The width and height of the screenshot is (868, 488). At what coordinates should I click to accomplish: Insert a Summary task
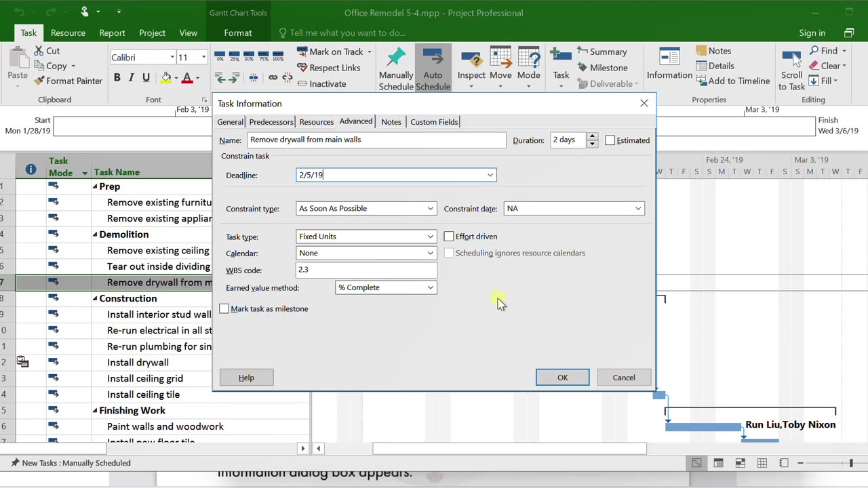point(601,52)
